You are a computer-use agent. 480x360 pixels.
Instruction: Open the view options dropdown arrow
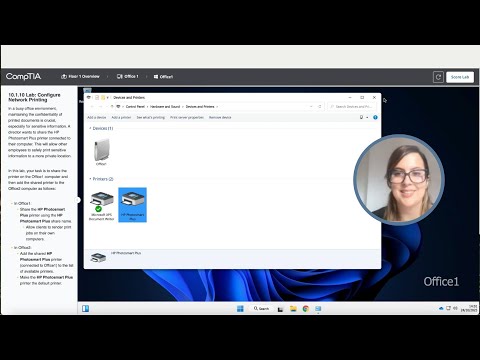[367, 117]
